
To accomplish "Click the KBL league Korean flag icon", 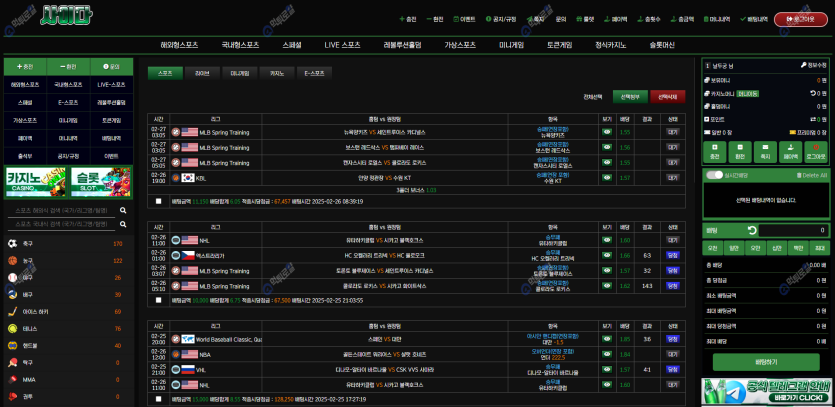I will (x=188, y=178).
